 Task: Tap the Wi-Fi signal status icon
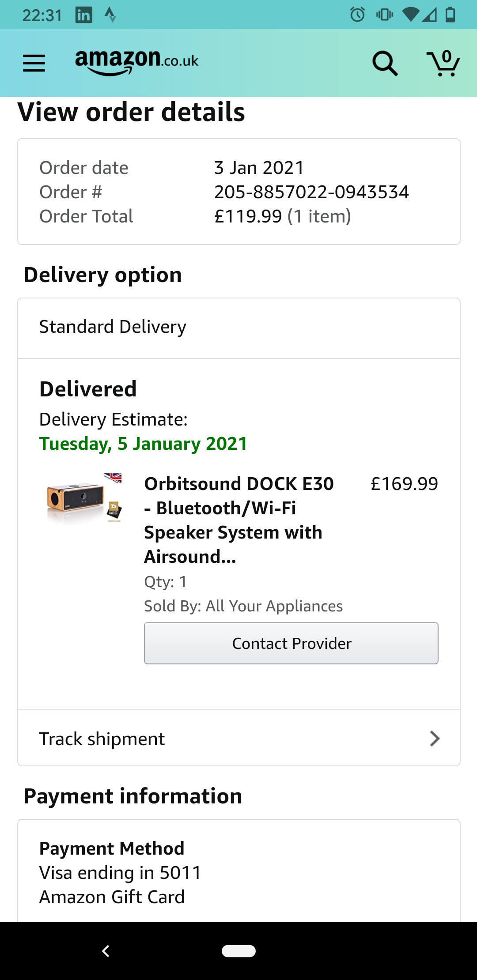click(x=411, y=15)
